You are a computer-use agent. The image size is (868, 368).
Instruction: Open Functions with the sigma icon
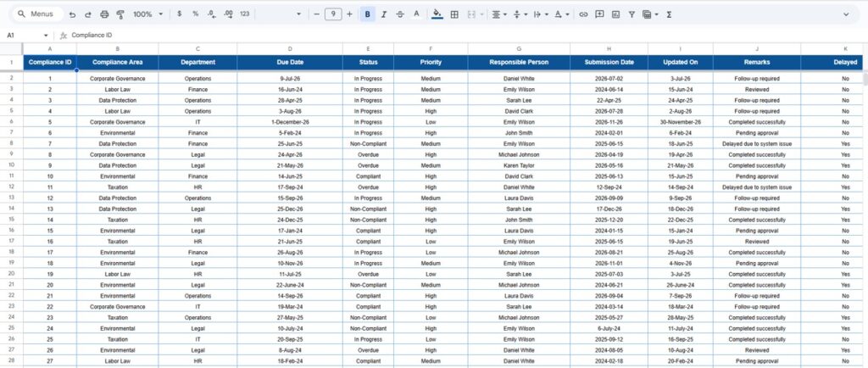click(x=669, y=14)
